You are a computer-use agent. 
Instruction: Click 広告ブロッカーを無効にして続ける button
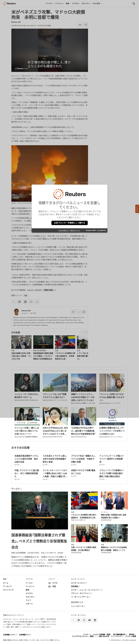coord(69,223)
